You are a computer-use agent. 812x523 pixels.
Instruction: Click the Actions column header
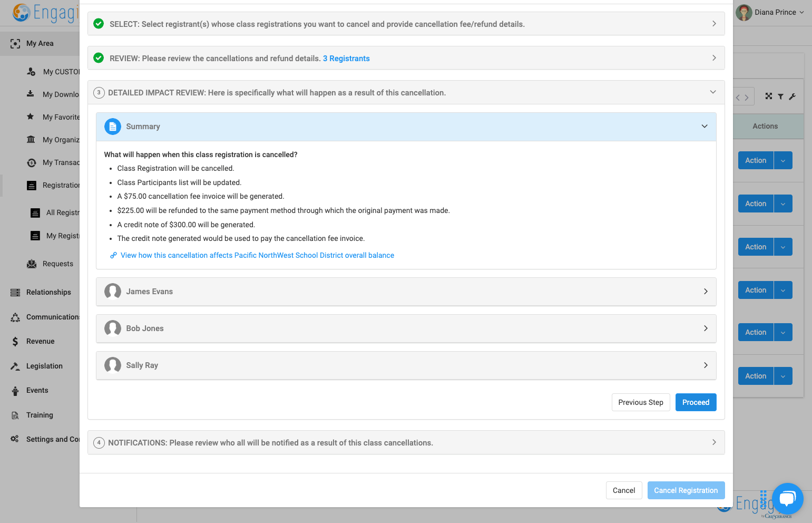(x=765, y=126)
